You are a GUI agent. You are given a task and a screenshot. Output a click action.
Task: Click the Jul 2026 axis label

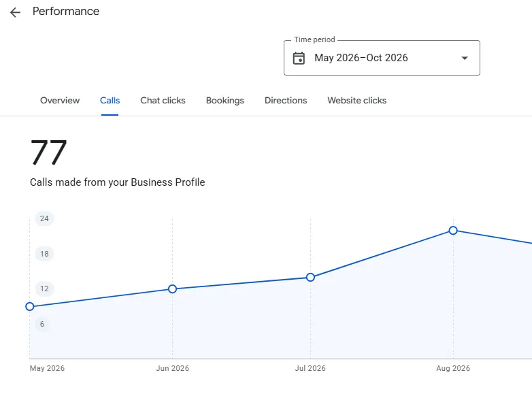point(310,368)
